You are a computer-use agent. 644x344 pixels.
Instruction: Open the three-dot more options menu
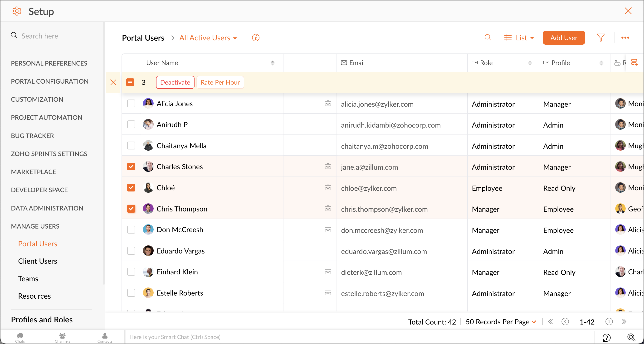coord(625,38)
